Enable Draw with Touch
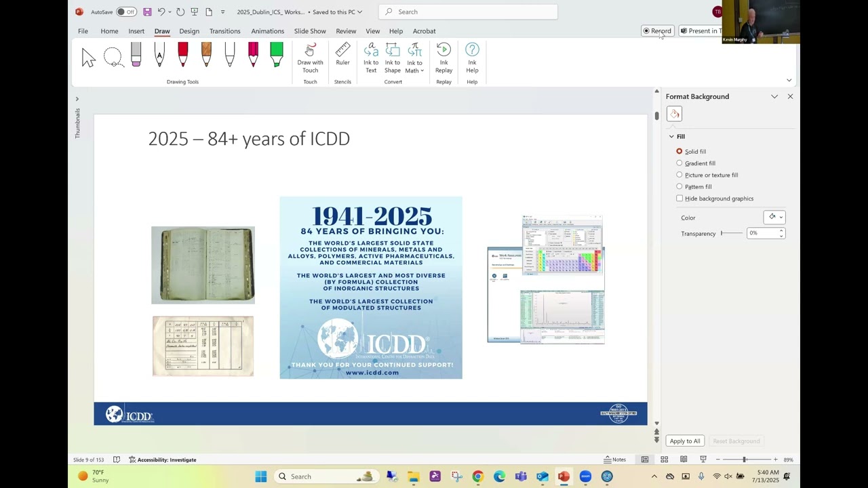Image resolution: width=868 pixels, height=488 pixels. coord(310,58)
